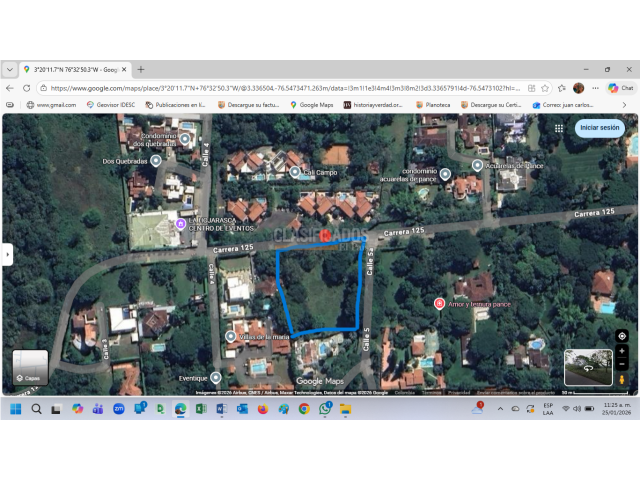The width and height of the screenshot is (640, 480).
Task: Open the Acuarelas de pance marker
Action: [x=477, y=165]
